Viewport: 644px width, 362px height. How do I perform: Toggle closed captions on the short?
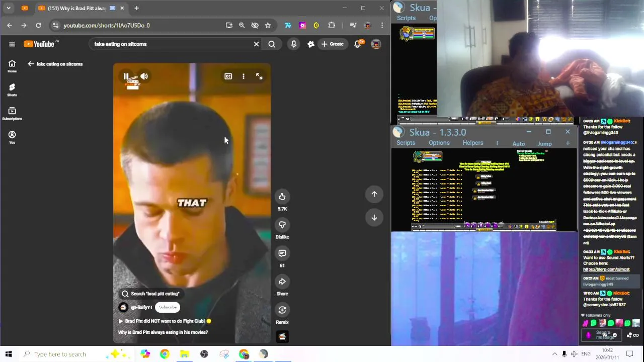click(x=228, y=76)
